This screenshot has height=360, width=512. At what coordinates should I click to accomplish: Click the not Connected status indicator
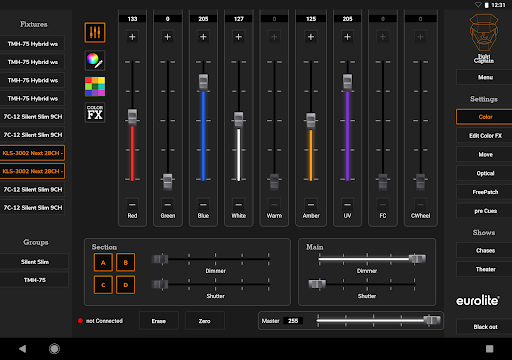click(x=100, y=321)
